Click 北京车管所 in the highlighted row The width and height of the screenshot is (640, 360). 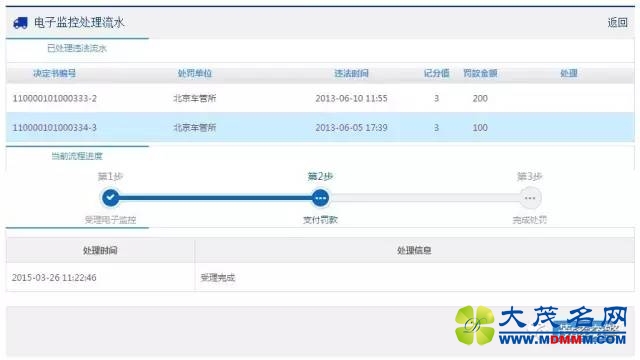(195, 128)
